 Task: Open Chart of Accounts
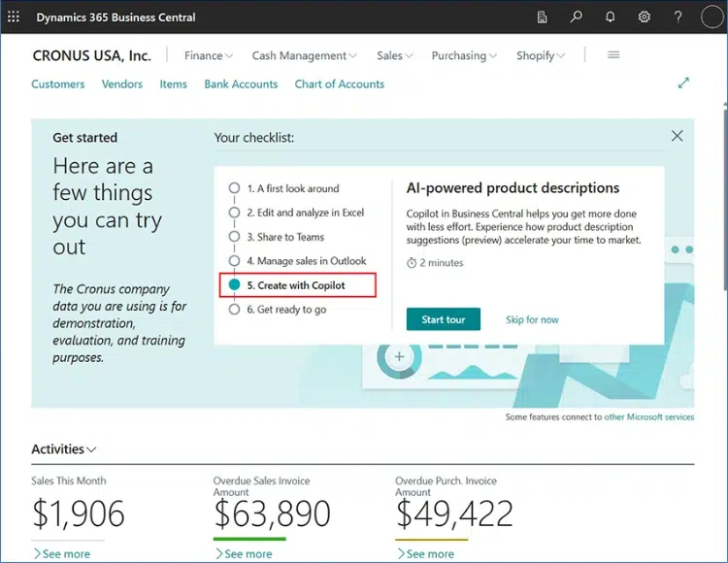click(340, 84)
